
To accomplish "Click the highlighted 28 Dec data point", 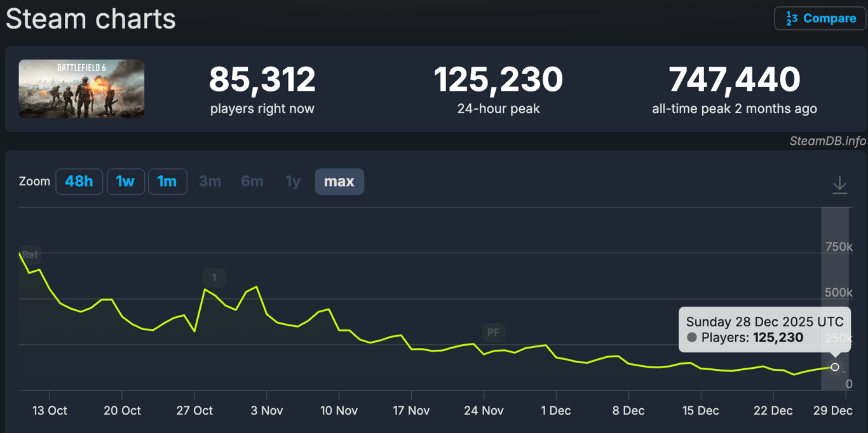I will click(x=835, y=367).
